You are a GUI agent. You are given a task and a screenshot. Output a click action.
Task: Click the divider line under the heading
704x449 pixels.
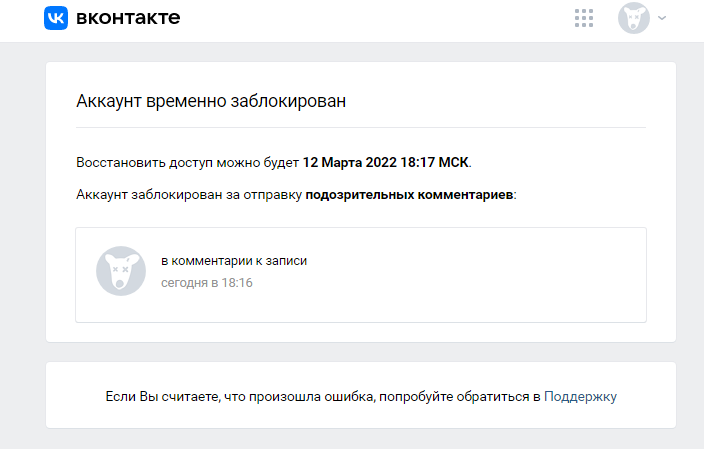point(360,128)
